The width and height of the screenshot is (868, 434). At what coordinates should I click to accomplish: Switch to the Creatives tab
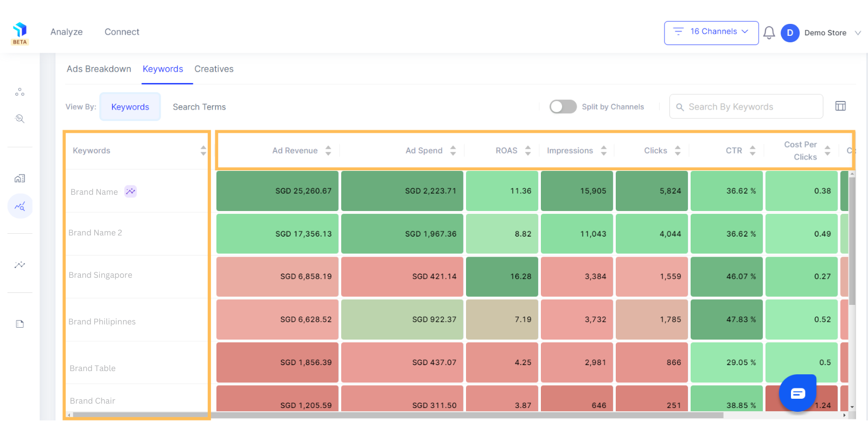click(x=214, y=69)
